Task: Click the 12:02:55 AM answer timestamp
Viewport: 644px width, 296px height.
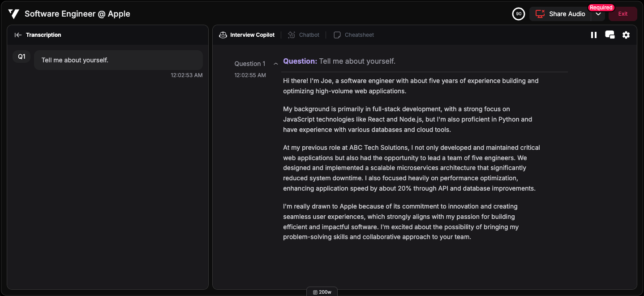Action: click(250, 75)
